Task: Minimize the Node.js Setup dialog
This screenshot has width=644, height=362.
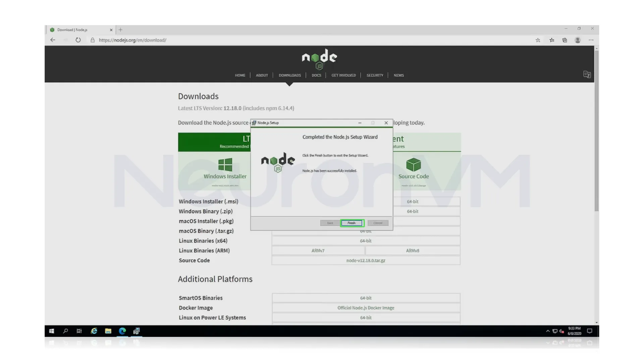Action: tap(360, 123)
